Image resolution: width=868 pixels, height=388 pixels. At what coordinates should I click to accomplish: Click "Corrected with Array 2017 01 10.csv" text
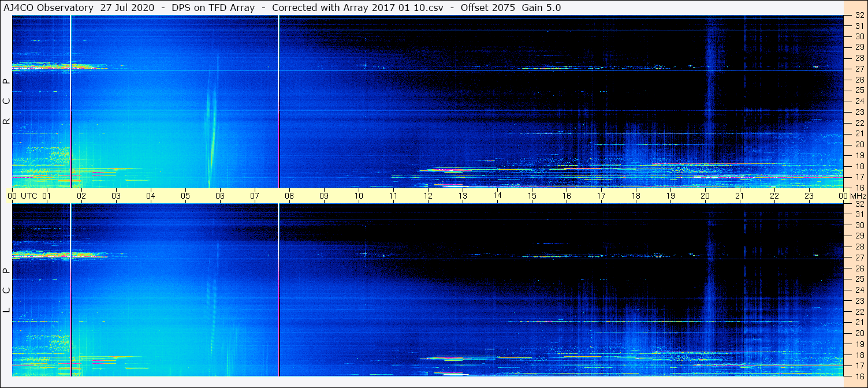click(357, 8)
